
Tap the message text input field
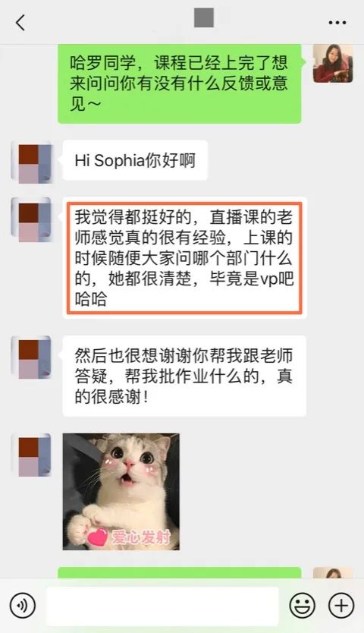[162, 606]
